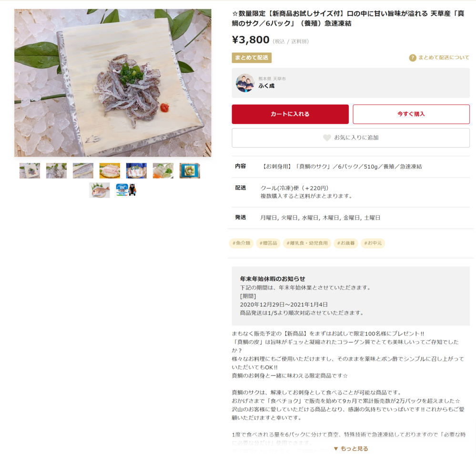Select the third thumbnail showing packaged fillet

(83, 171)
